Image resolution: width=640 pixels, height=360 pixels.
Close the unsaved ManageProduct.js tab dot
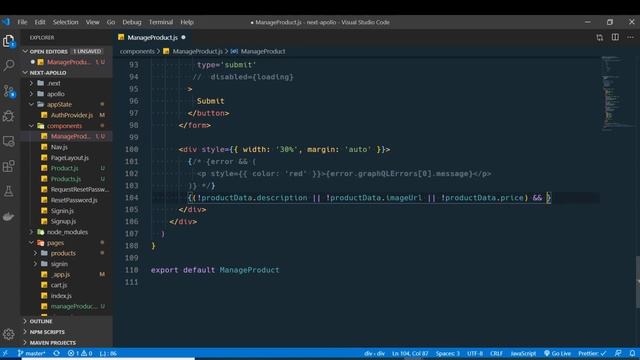click(x=183, y=37)
